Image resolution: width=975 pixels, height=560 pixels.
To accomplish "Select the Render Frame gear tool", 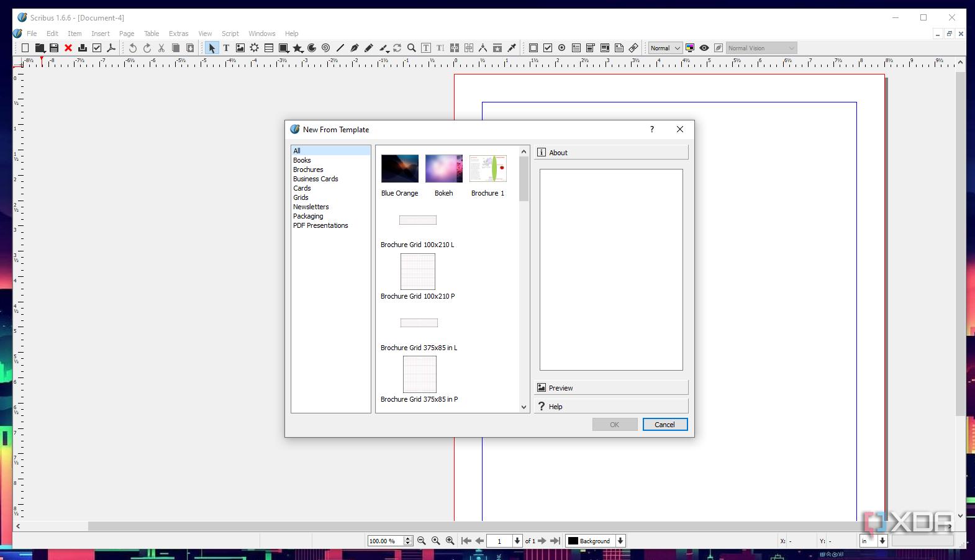I will tap(255, 48).
